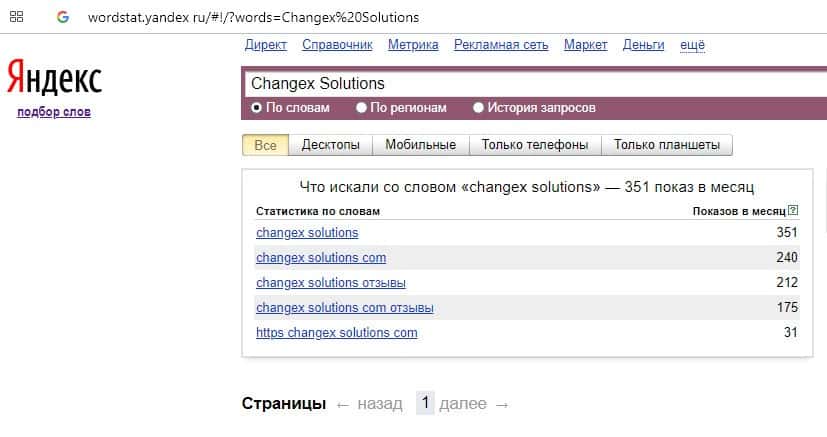This screenshot has width=827, height=437.
Task: Click the browser tab grid icon
Action: [x=17, y=17]
